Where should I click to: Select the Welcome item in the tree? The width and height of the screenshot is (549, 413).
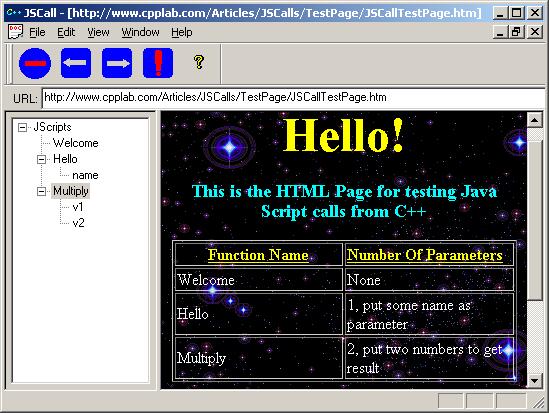[x=76, y=143]
